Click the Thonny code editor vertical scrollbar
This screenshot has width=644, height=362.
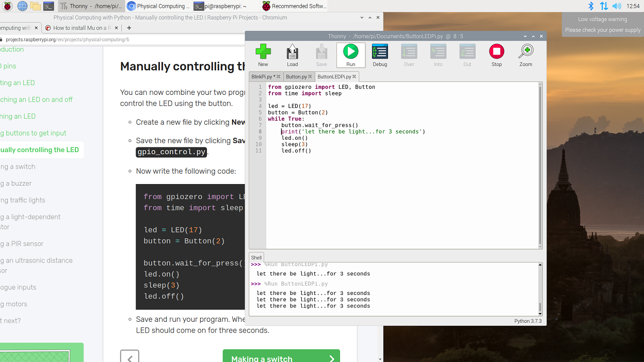coord(540,165)
